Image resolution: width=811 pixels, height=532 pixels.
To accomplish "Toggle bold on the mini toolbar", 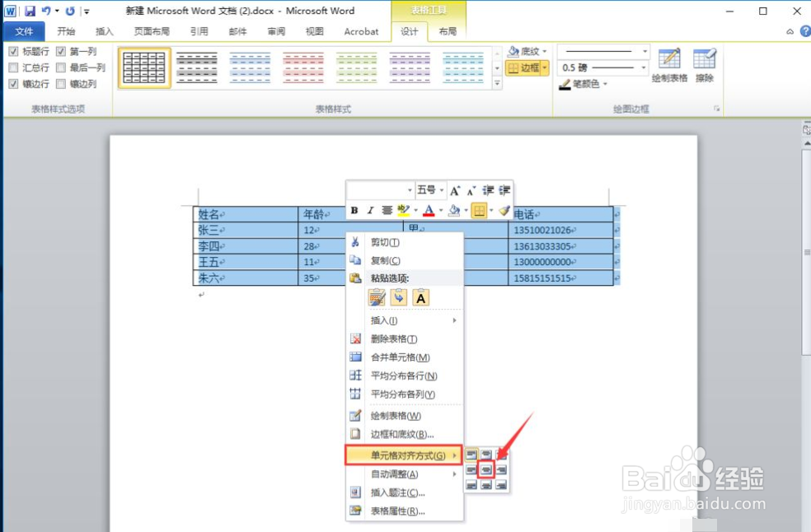I will (x=354, y=210).
